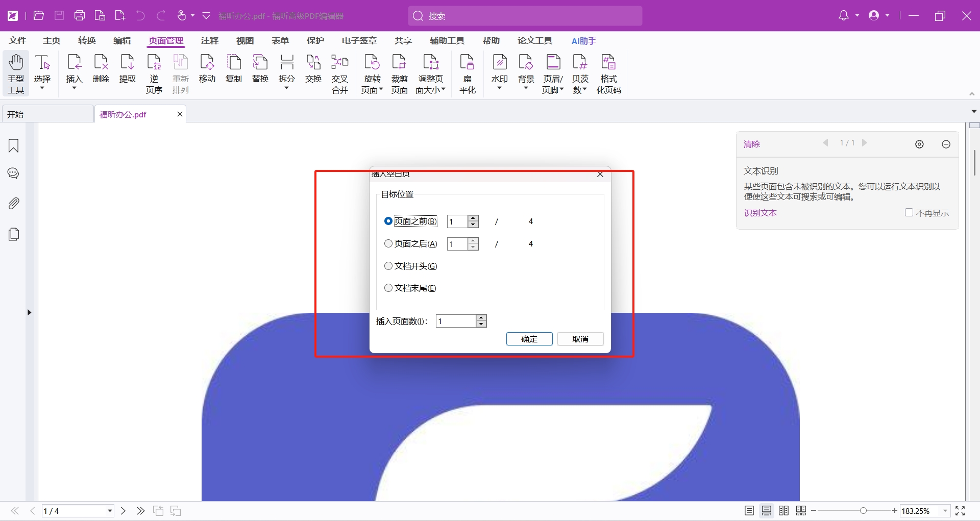
Task: Go to next page arrow
Action: click(x=123, y=511)
